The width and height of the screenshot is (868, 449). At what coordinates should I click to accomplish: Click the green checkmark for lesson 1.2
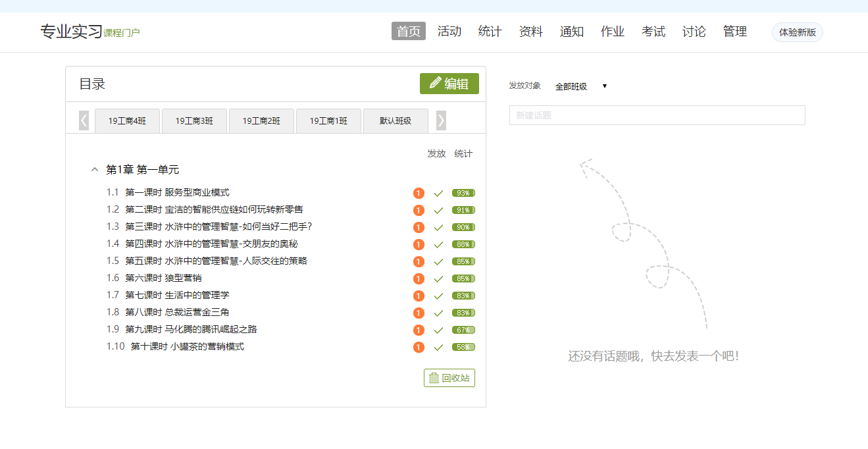(438, 210)
